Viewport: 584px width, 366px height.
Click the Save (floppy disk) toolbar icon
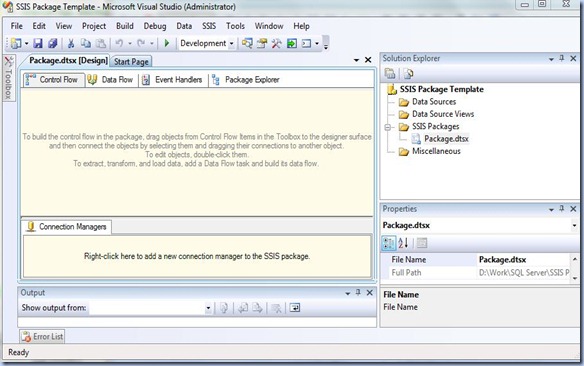38,44
